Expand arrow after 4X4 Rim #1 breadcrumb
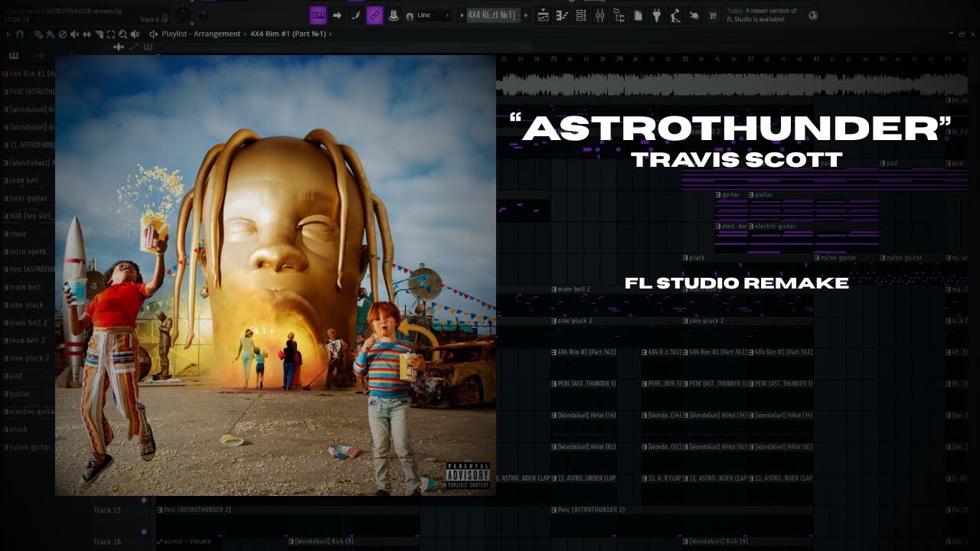Image resolution: width=980 pixels, height=551 pixels. coord(331,34)
